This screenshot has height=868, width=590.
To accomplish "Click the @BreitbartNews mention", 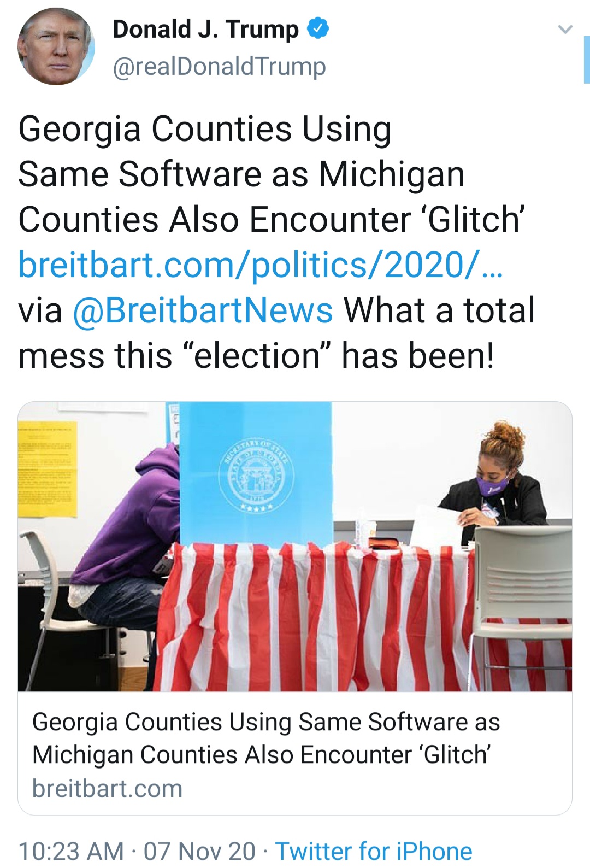I will click(203, 310).
